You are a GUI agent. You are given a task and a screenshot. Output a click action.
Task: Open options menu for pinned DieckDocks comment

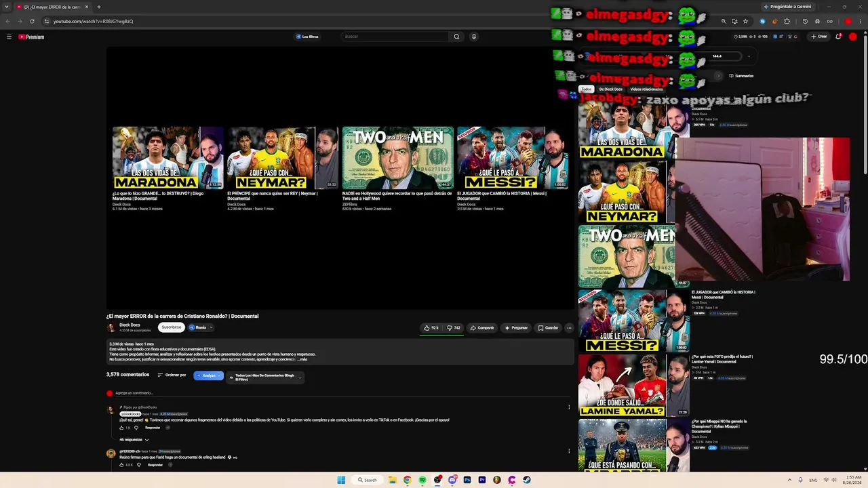pos(569,407)
